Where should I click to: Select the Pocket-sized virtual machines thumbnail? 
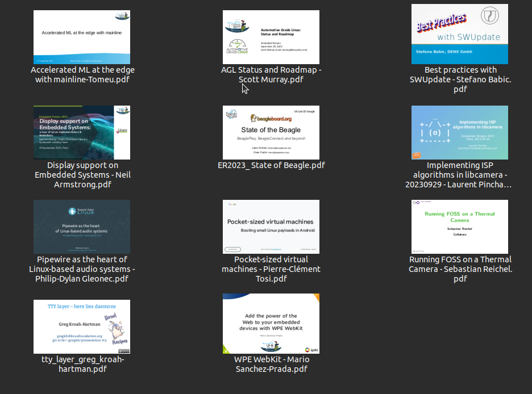click(x=271, y=227)
